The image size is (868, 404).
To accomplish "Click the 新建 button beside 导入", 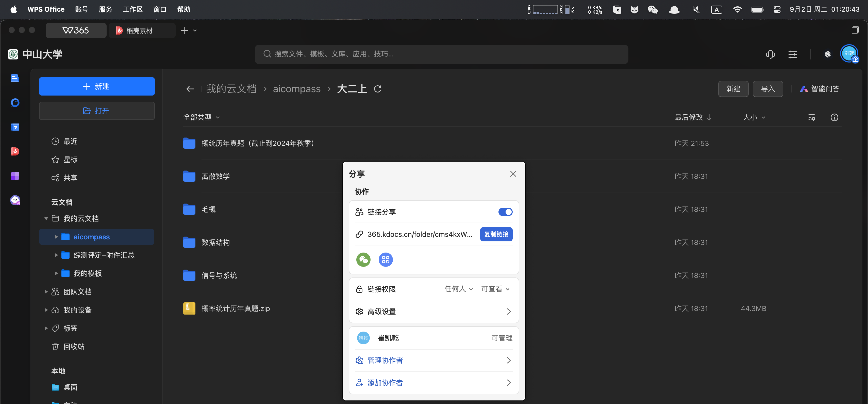I will click(x=733, y=89).
